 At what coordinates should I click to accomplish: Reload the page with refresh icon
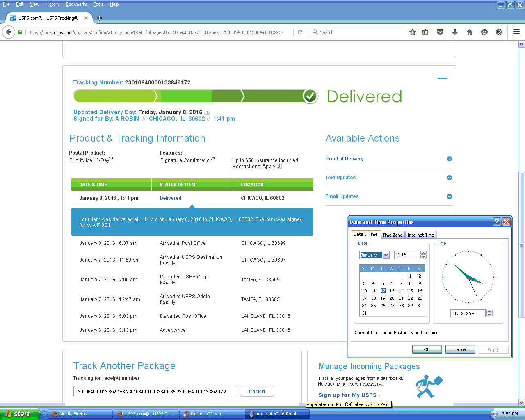pyautogui.click(x=300, y=32)
